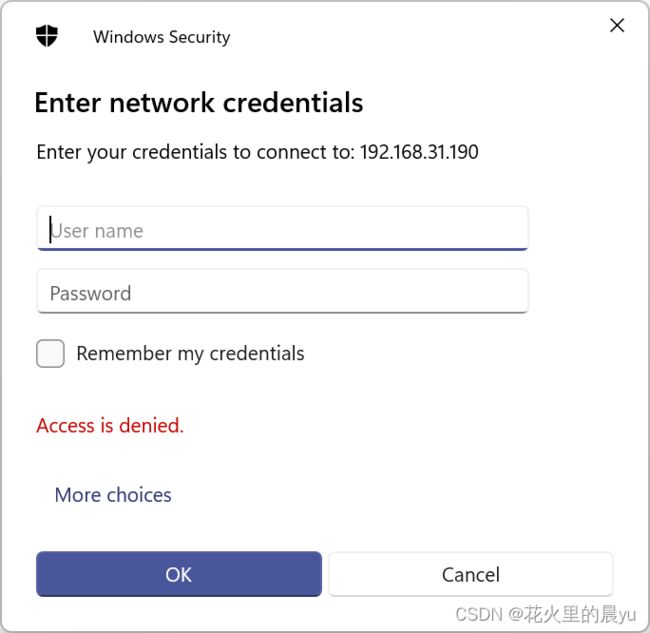The width and height of the screenshot is (650, 633).
Task: Click the Enter network credentials heading
Action: point(199,102)
